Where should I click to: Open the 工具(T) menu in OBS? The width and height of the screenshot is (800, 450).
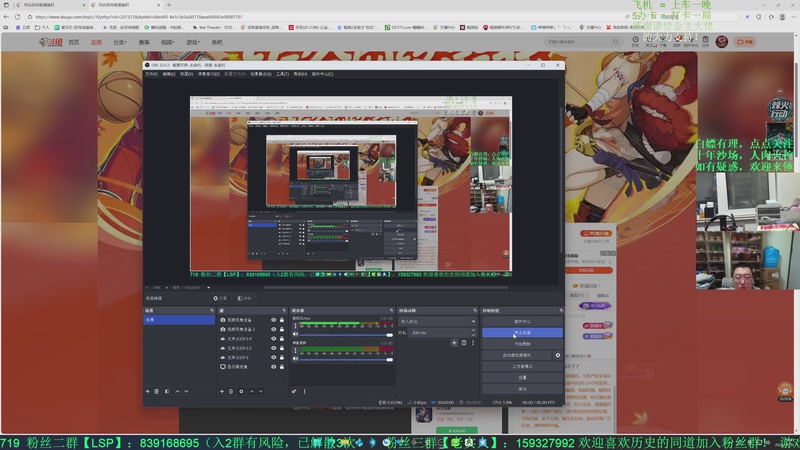pos(282,74)
